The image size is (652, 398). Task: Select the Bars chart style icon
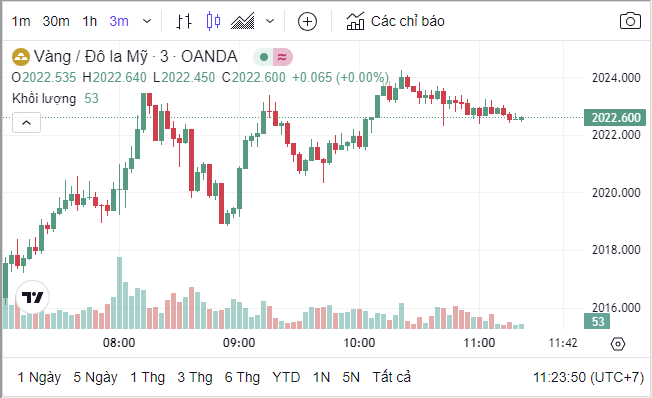point(184,21)
